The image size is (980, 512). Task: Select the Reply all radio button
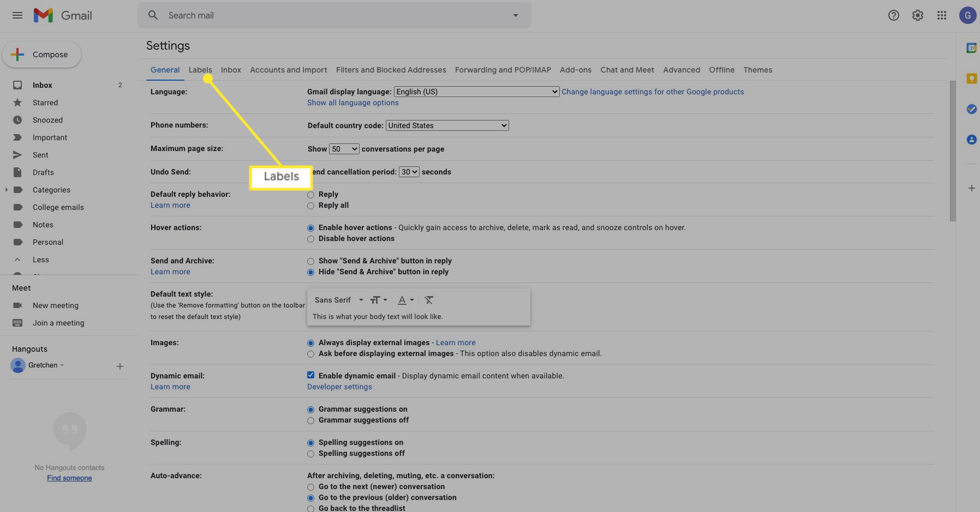[x=310, y=206]
